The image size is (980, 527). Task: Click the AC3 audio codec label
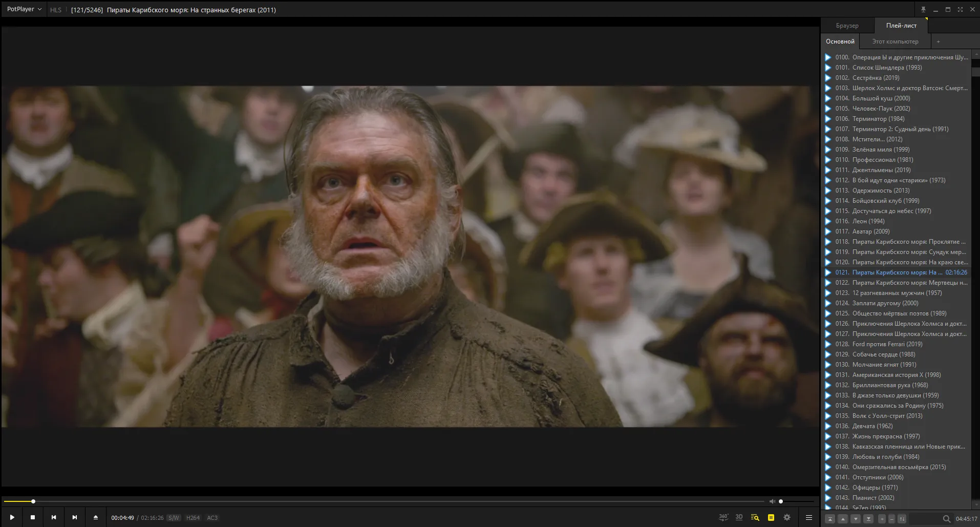coord(212,518)
